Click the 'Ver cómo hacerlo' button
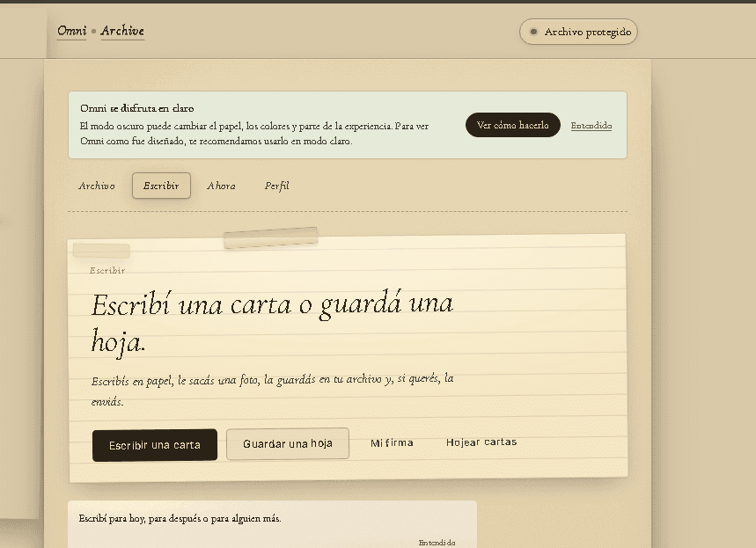The image size is (756, 548). (512, 125)
